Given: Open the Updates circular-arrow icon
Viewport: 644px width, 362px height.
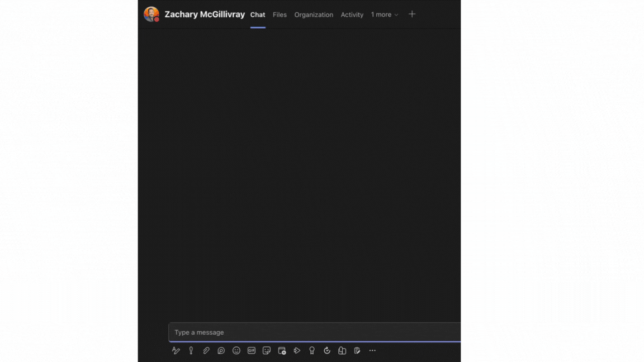Looking at the screenshot, I should click(x=327, y=350).
